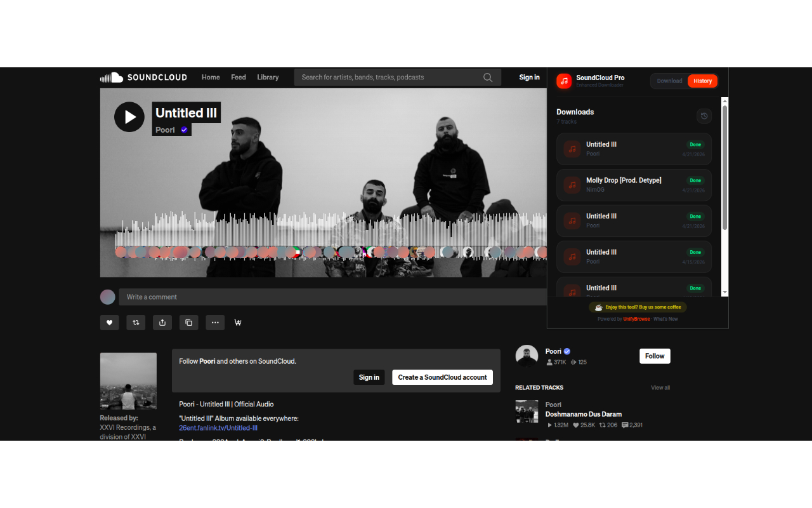Click the followers icon showing 371K
This screenshot has height=508, width=812.
coord(549,362)
